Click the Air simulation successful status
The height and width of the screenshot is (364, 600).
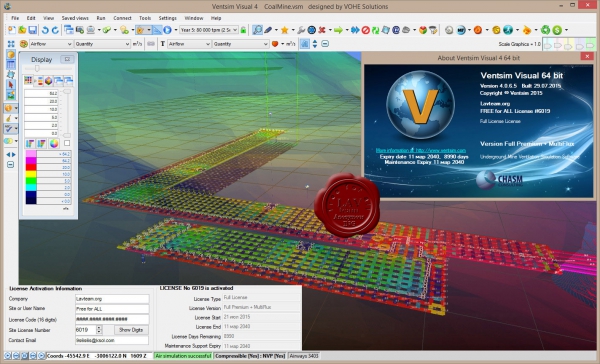coord(183,356)
